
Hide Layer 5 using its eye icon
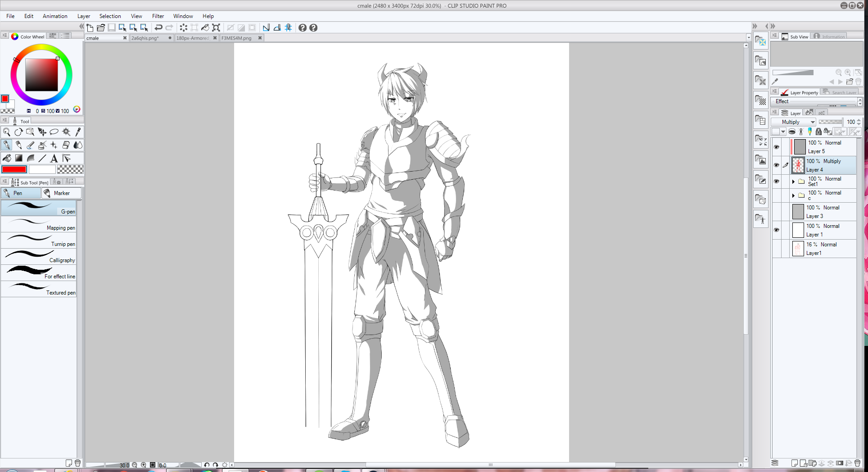point(776,147)
